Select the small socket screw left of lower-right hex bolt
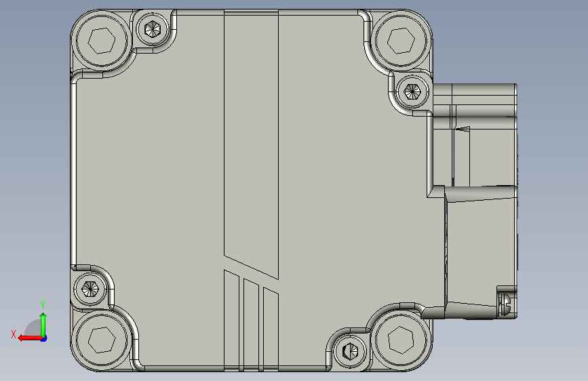 [350, 352]
